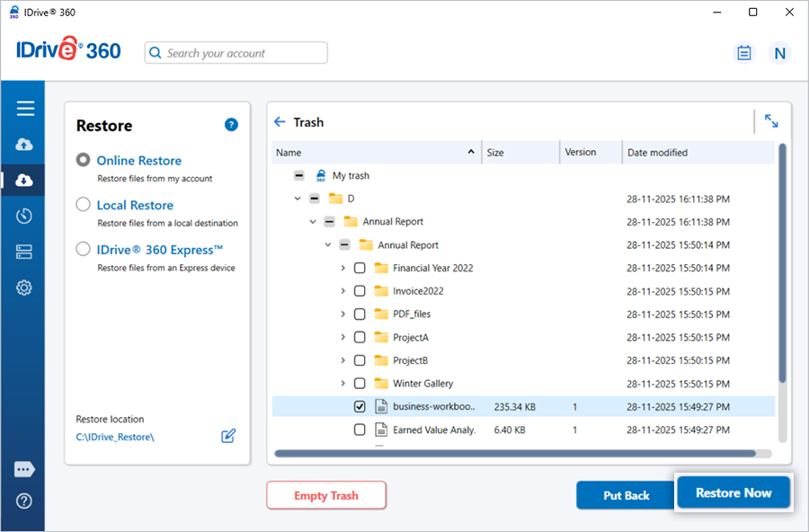Edit restore location with pencil icon
The height and width of the screenshot is (532, 809).
click(x=228, y=436)
